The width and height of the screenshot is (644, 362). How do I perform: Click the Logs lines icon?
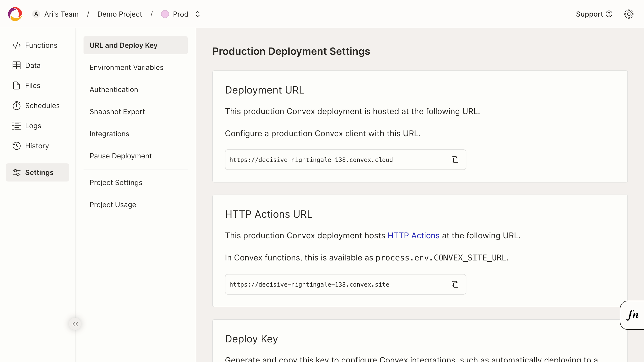point(17,126)
